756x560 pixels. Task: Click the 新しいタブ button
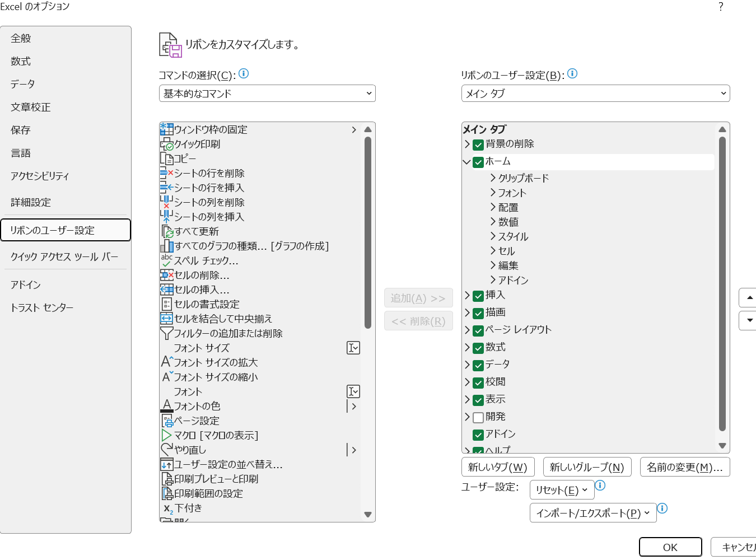497,467
